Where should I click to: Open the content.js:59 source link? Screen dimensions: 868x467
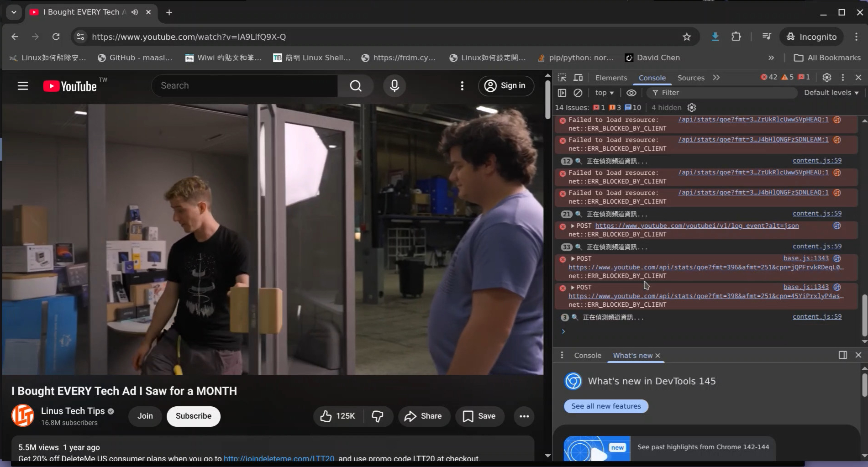(x=817, y=161)
